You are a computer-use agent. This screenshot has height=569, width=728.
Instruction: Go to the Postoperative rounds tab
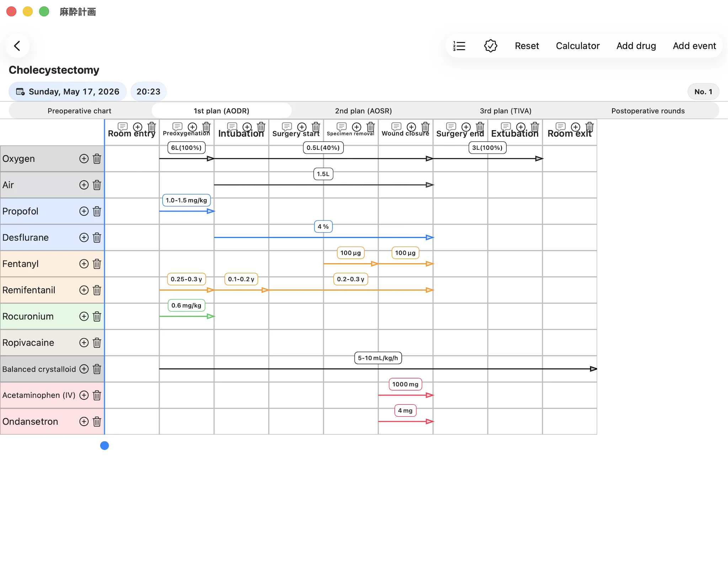[648, 111]
